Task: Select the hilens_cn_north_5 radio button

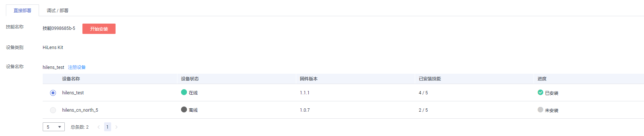Action: click(53, 110)
